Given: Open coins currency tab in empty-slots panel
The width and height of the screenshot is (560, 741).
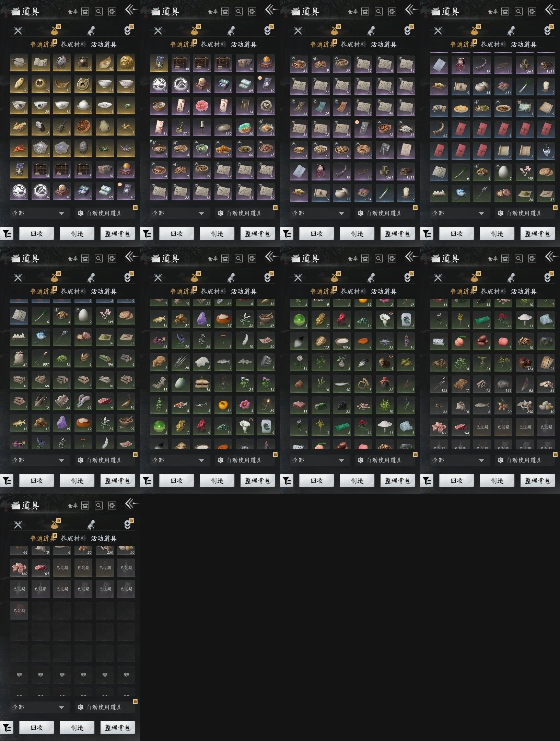Looking at the screenshot, I should [127, 525].
